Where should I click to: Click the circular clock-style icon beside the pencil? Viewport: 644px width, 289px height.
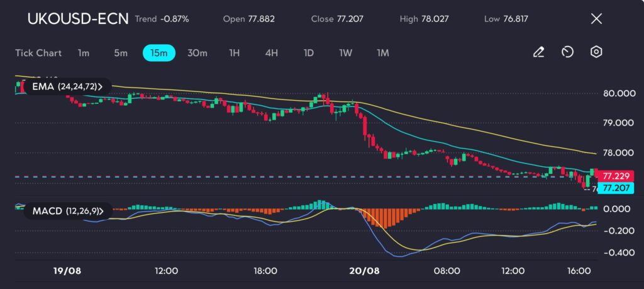(567, 52)
